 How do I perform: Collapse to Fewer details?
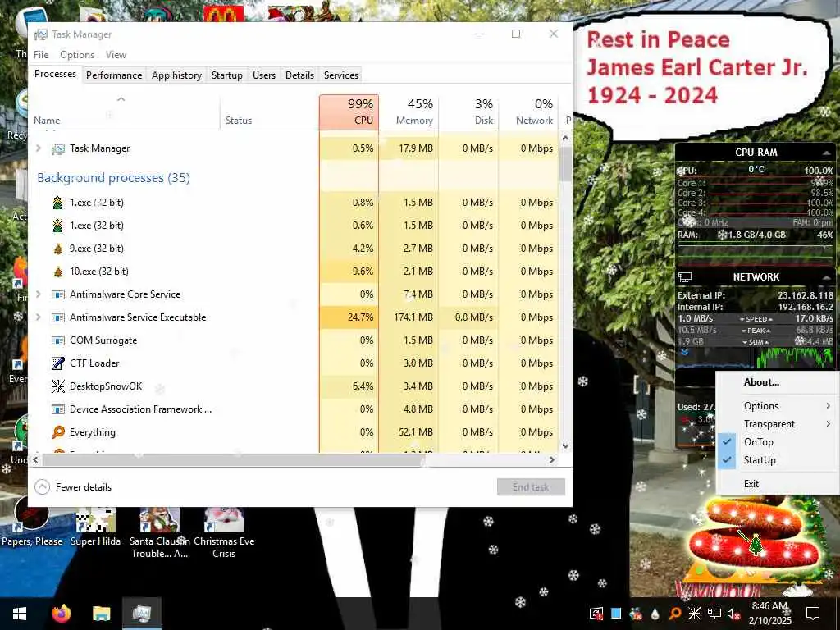click(73, 487)
